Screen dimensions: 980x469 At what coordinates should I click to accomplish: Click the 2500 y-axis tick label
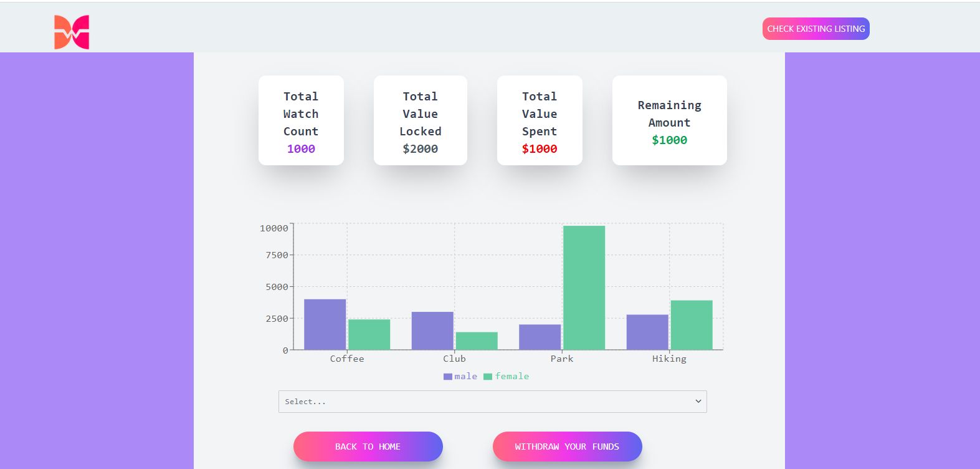coord(277,319)
